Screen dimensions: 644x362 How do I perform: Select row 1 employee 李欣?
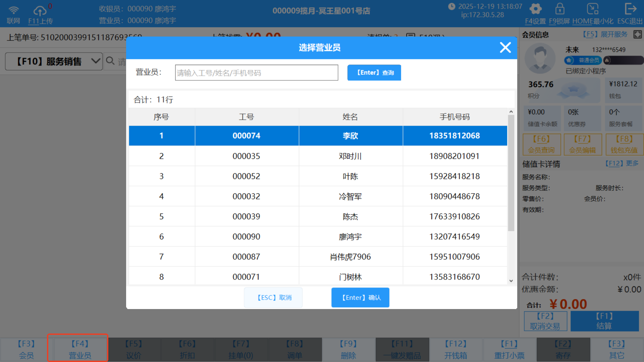click(x=318, y=136)
